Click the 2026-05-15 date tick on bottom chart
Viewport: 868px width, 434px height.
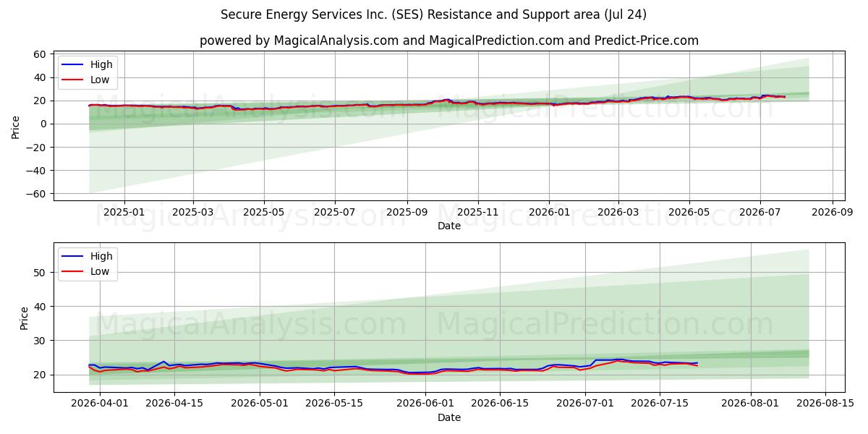tap(334, 404)
